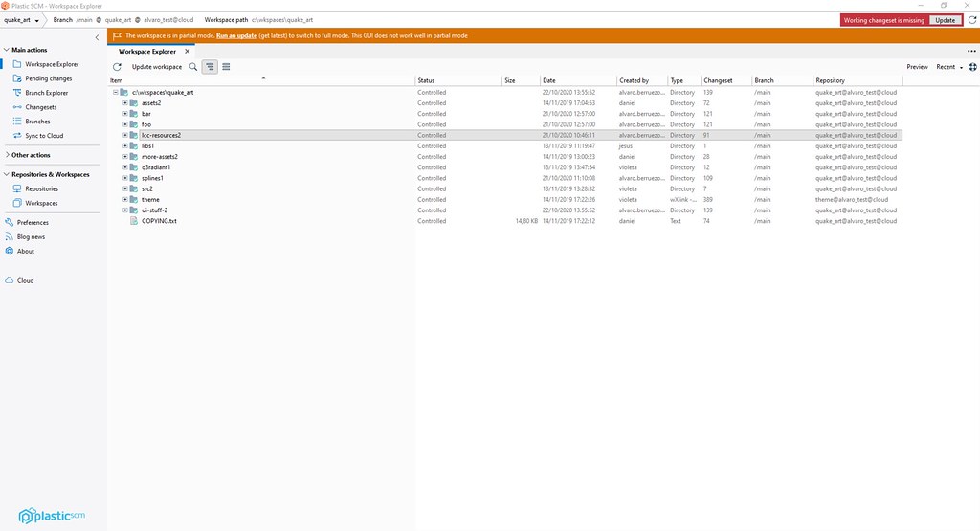This screenshot has width=980, height=531.
Task: Expand the assets2 folder
Action: point(125,103)
